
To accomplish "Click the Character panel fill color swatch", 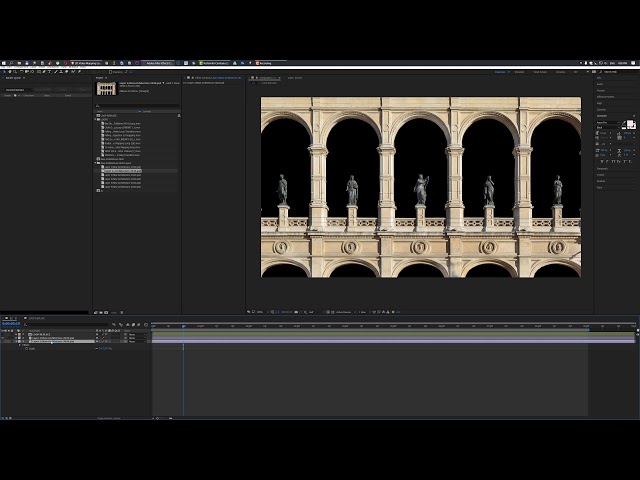I will (x=630, y=123).
